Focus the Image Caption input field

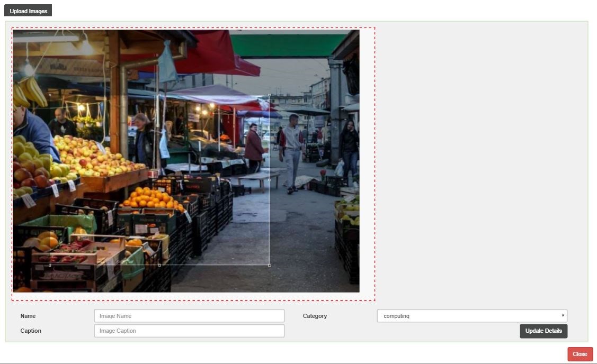tap(189, 331)
